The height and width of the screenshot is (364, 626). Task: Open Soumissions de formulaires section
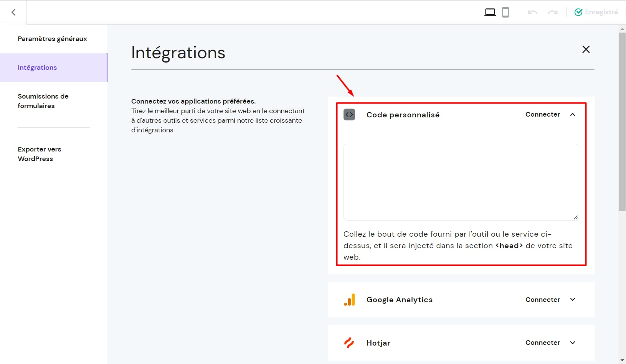pyautogui.click(x=43, y=101)
